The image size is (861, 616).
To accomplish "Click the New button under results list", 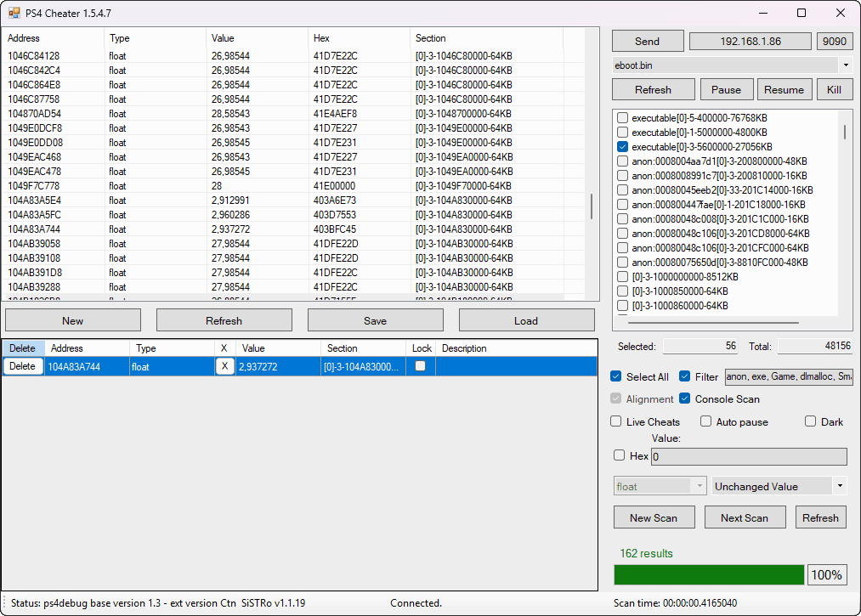I will [73, 320].
